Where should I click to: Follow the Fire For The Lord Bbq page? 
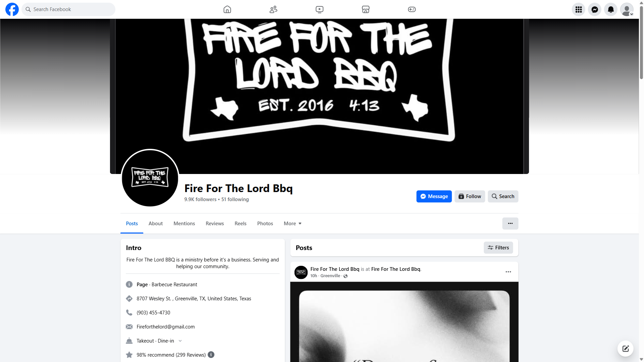pyautogui.click(x=470, y=196)
